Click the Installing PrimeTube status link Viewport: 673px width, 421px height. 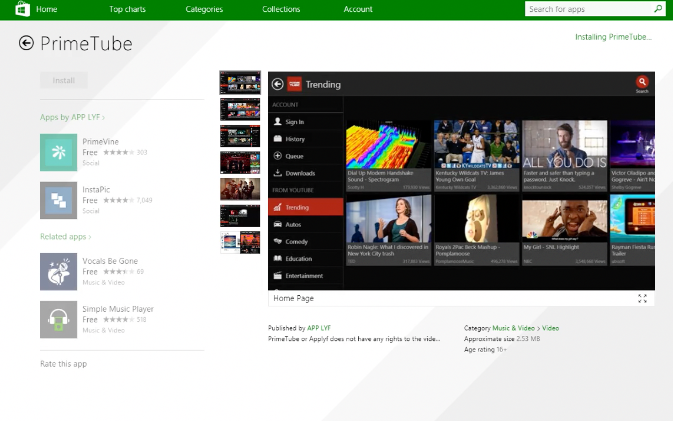613,37
